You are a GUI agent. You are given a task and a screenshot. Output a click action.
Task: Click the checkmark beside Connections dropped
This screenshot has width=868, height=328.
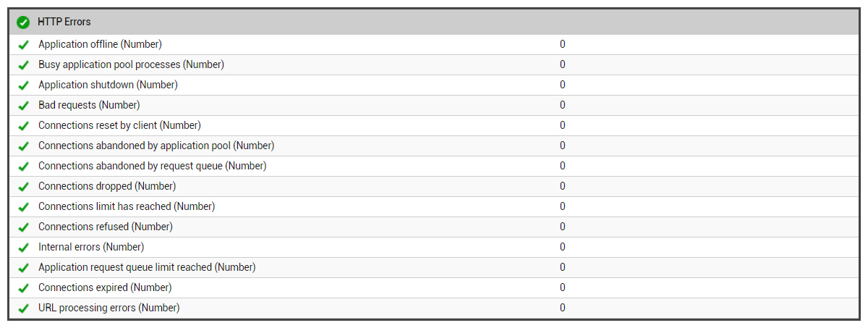23,187
